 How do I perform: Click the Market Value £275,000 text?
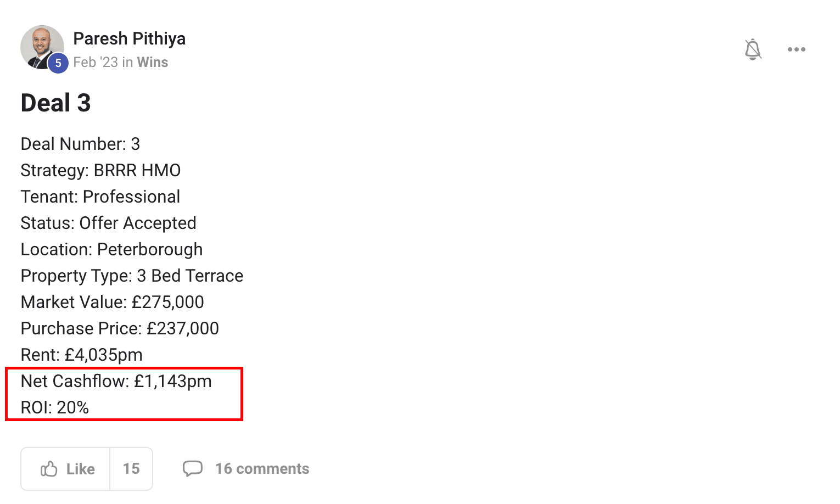point(113,302)
